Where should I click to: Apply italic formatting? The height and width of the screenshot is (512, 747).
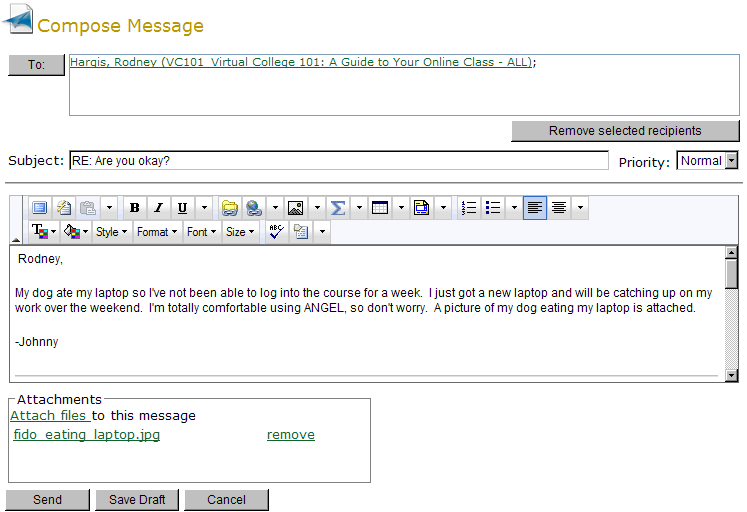[158, 208]
